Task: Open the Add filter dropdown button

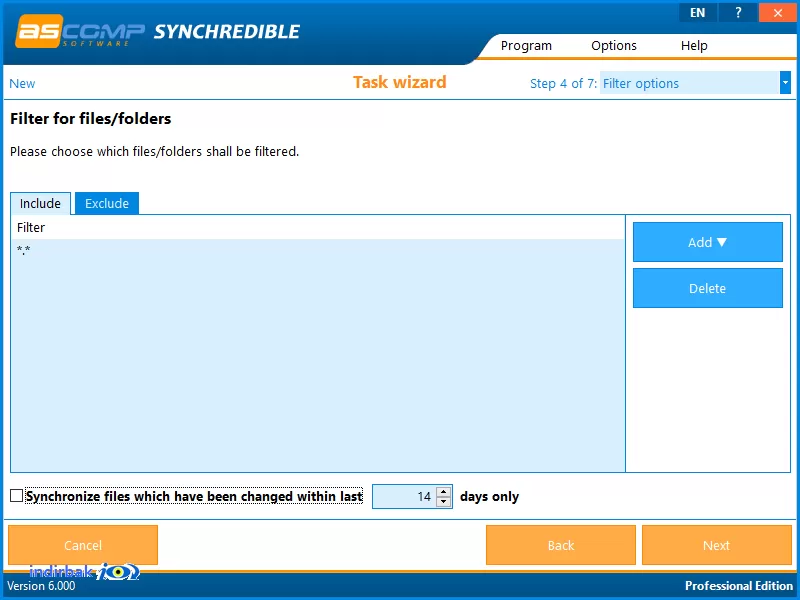Action: coord(708,242)
